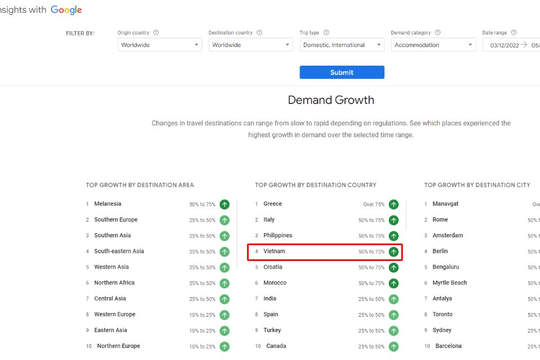Open the help icon next to Date range
The width and height of the screenshot is (540, 360).
click(x=513, y=32)
